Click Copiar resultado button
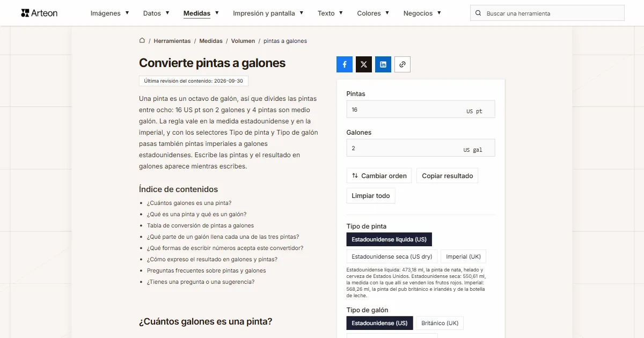This screenshot has width=644, height=338. (x=448, y=176)
